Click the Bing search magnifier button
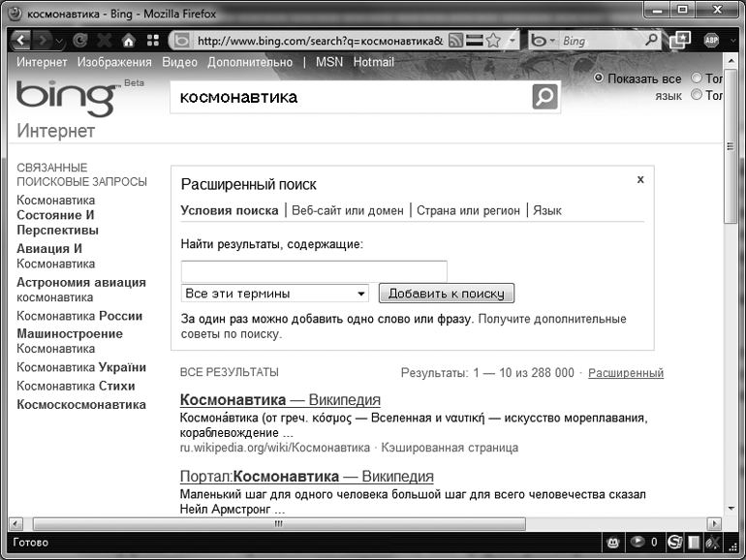 click(545, 97)
